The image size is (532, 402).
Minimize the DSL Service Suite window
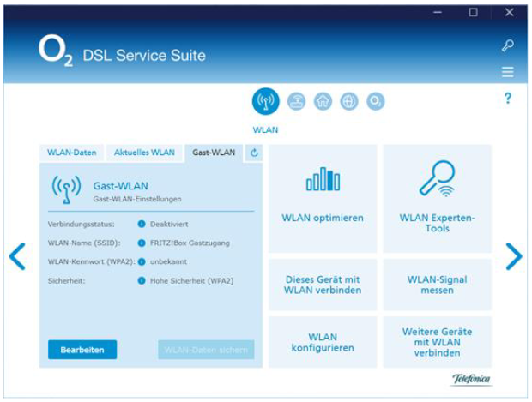[438, 13]
